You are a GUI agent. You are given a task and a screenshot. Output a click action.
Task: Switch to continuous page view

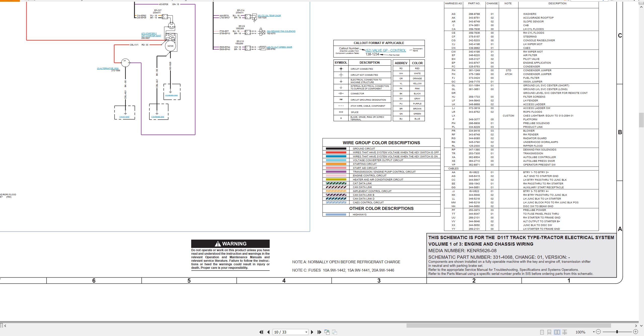tap(549, 332)
